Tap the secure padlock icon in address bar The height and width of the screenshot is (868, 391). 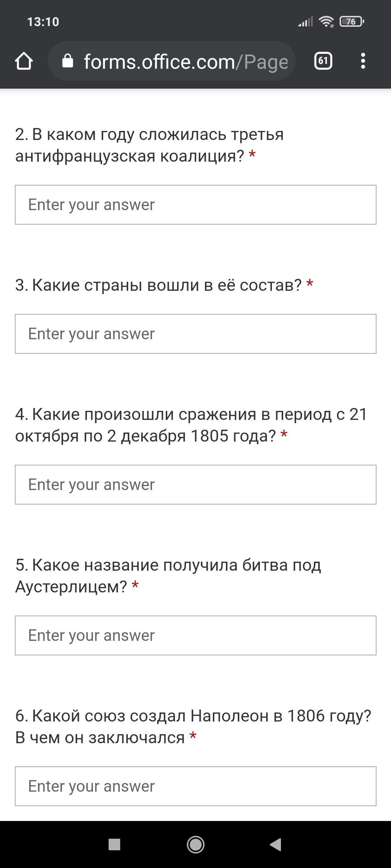[x=68, y=61]
